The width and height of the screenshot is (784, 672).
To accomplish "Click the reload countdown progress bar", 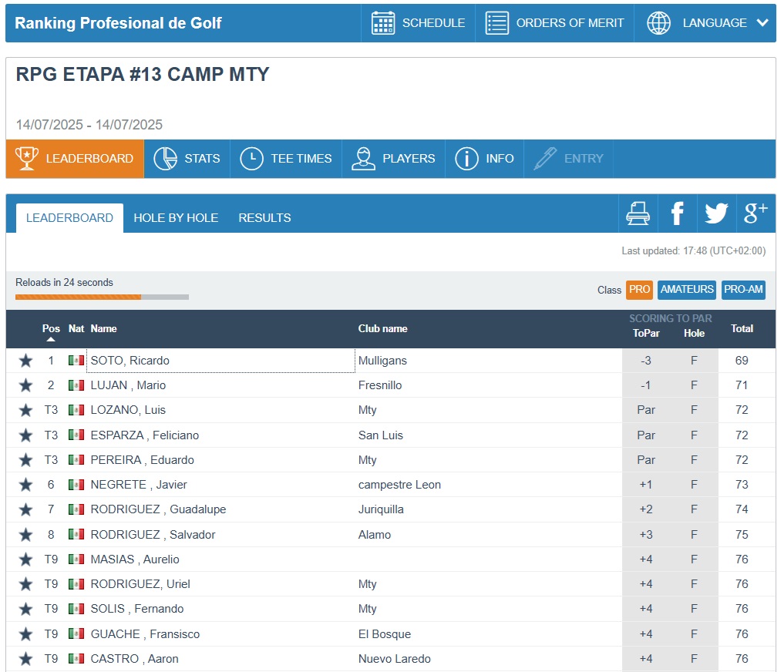I will (102, 297).
